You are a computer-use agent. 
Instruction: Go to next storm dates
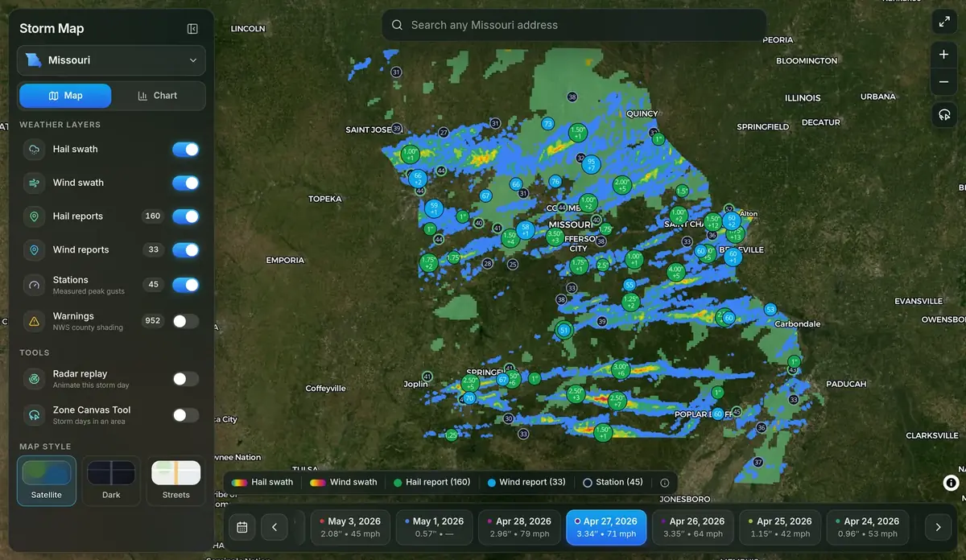pyautogui.click(x=938, y=528)
